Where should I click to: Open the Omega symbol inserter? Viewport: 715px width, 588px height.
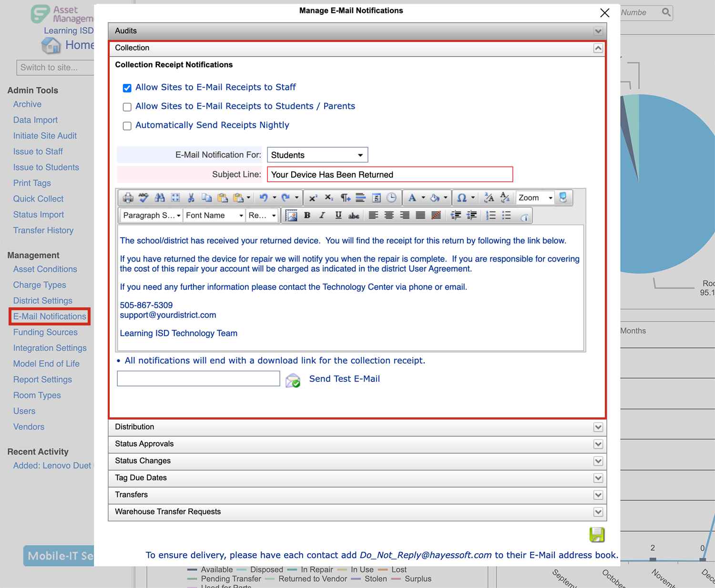tap(462, 198)
